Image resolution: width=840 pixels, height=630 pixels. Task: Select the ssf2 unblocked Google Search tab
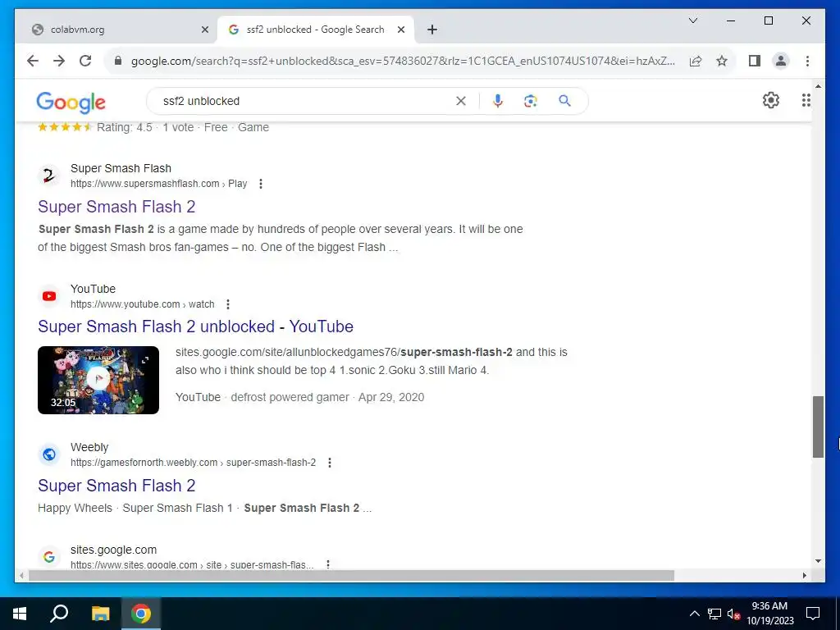tap(315, 30)
